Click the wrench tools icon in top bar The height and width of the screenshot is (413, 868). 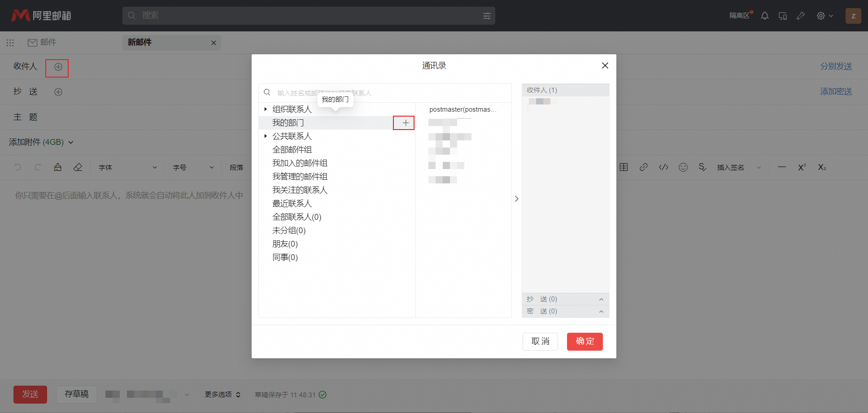pos(801,15)
